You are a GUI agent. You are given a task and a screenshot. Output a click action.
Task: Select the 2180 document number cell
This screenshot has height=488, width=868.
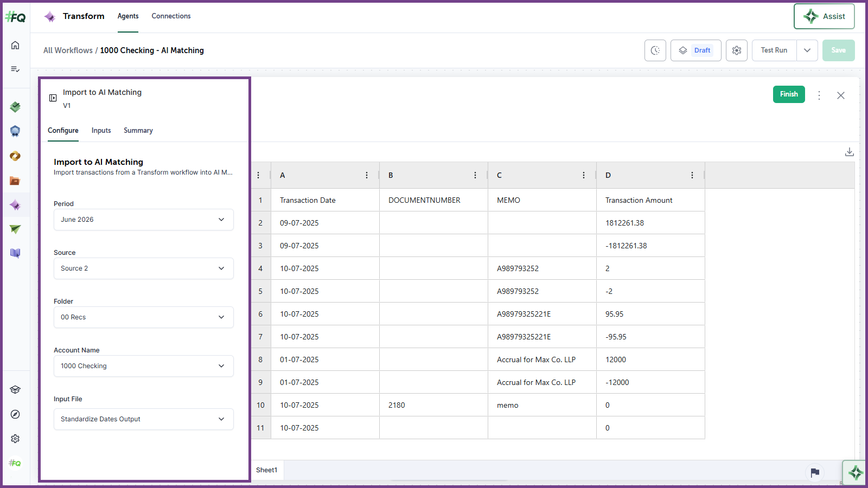pos(434,405)
